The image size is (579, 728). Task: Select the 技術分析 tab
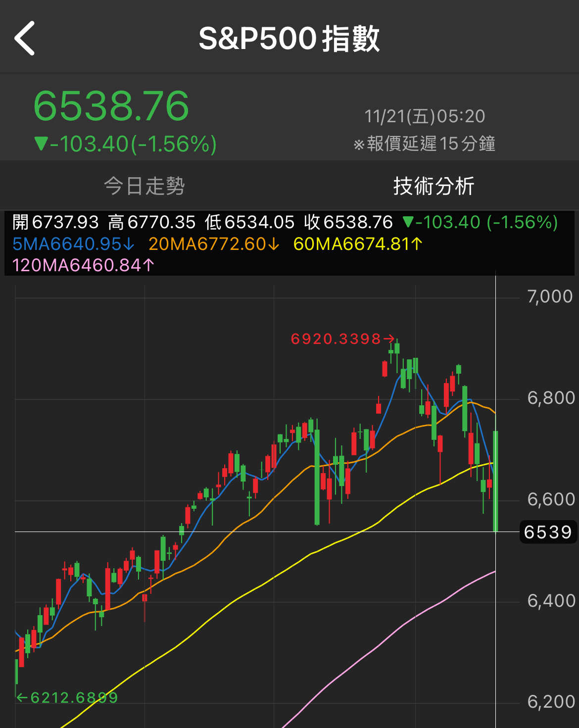click(434, 186)
